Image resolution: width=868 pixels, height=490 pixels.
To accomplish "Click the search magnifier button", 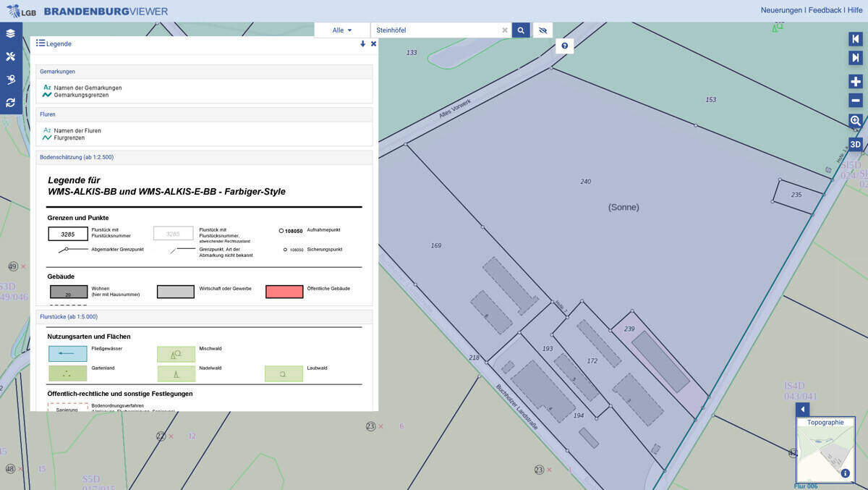I will [521, 30].
